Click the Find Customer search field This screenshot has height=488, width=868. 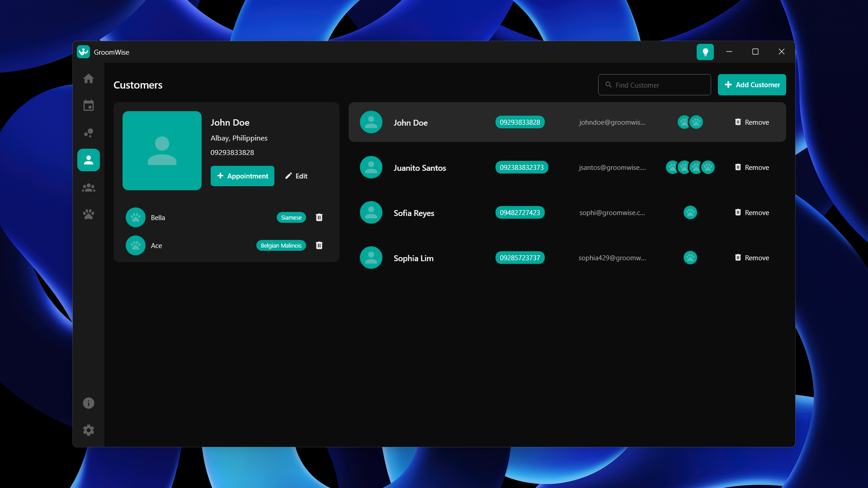pyautogui.click(x=654, y=85)
